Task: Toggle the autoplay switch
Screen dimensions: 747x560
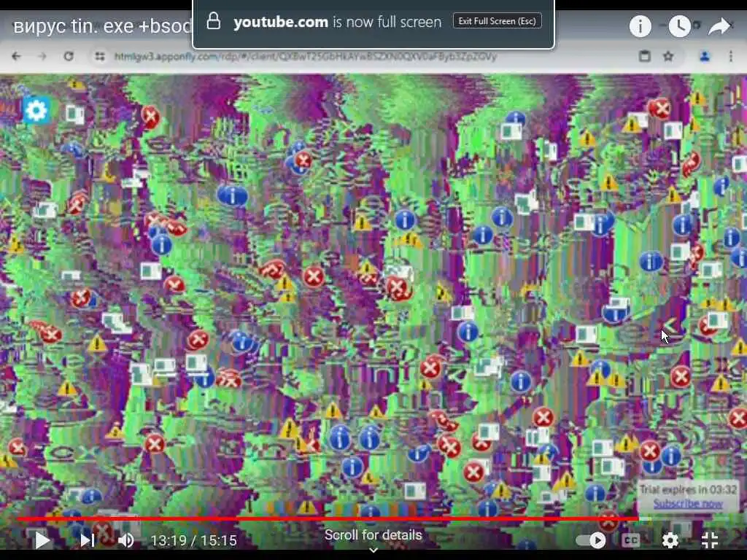Action: click(591, 540)
